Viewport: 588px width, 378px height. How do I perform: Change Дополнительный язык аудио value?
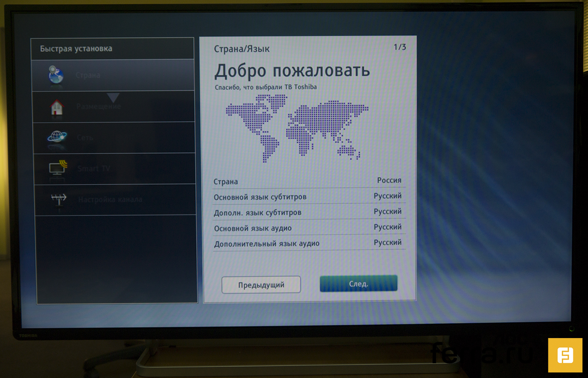(x=388, y=243)
